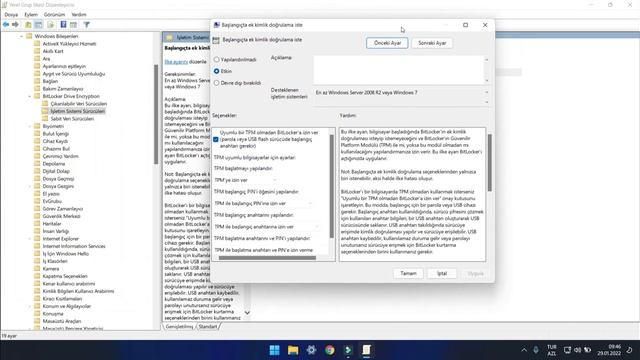The image size is (640, 360).
Task: Show hidden tray icons chevron
Action: 524,350
